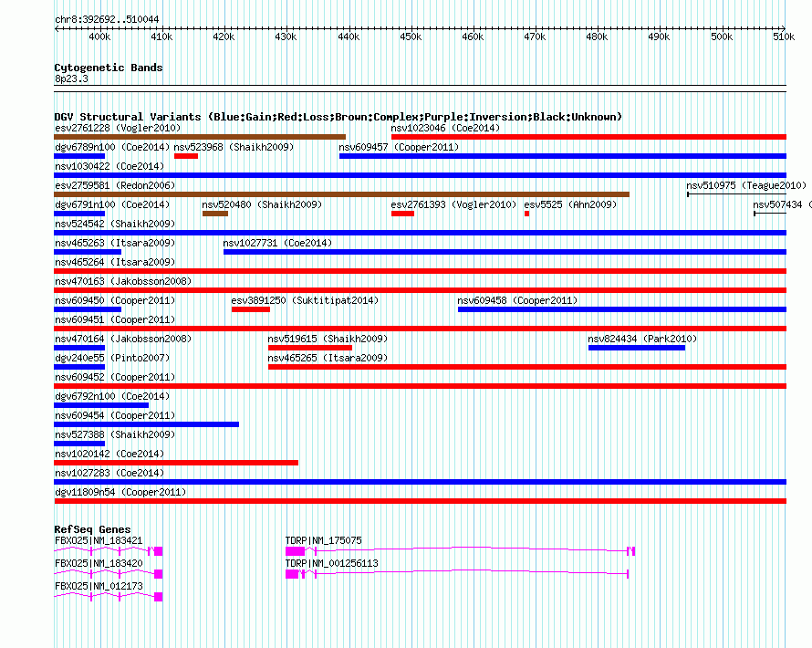
Task: Select the FBXO25|NM_183420 gene model
Action: click(x=109, y=574)
